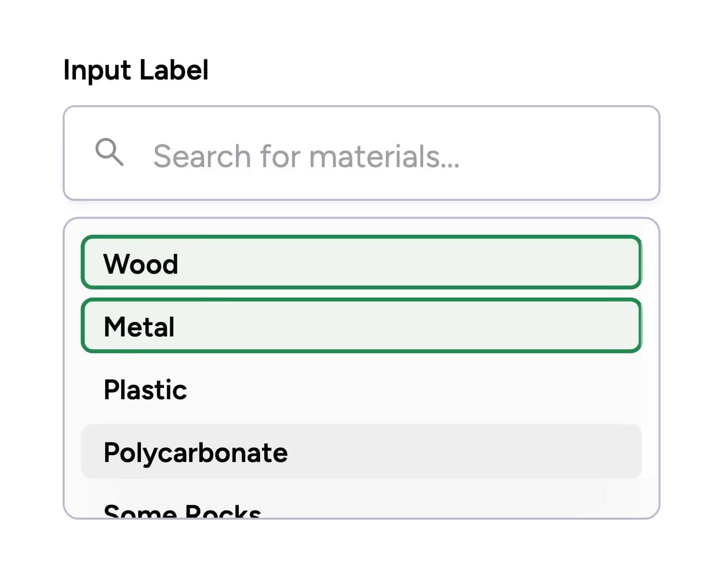The image size is (728, 588).
Task: Deselect the selected Metal option
Action: point(361,326)
